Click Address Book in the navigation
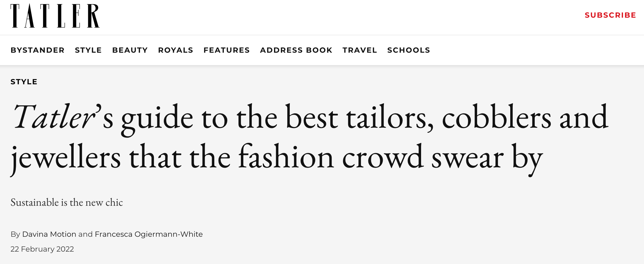Image resolution: width=644 pixels, height=264 pixels. (x=296, y=50)
